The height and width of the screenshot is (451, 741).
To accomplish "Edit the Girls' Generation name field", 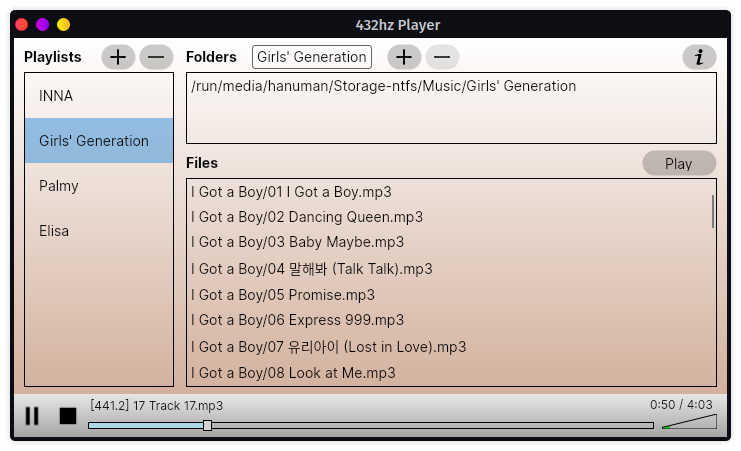I will tap(312, 57).
